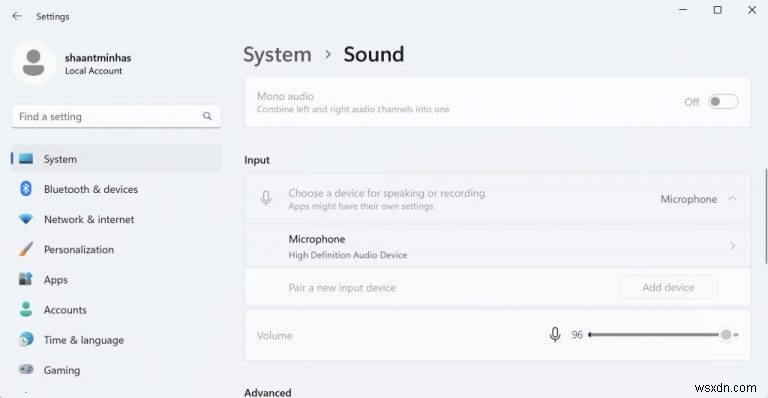Image resolution: width=768 pixels, height=398 pixels.
Task: Maximize the Settings window
Action: coord(718,10)
